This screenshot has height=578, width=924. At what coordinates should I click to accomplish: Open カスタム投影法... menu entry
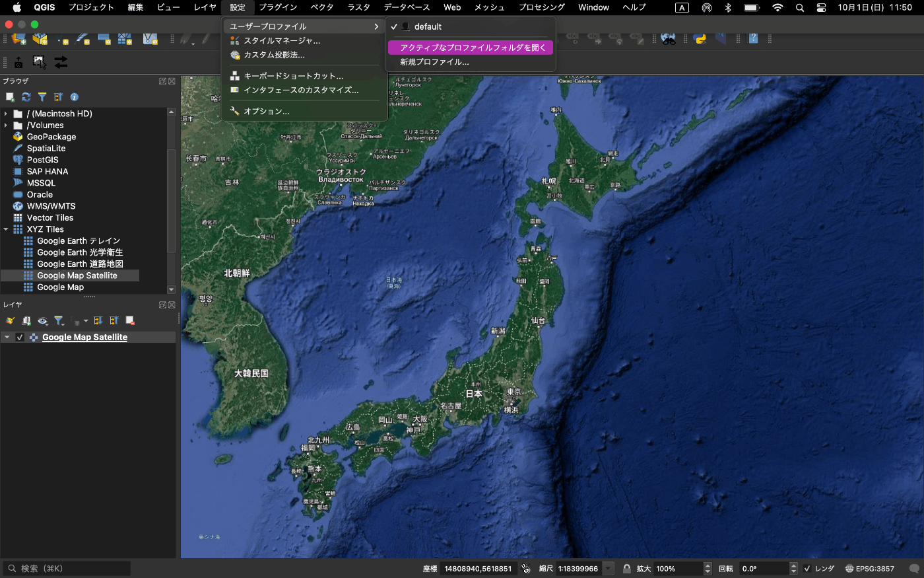pos(304,55)
